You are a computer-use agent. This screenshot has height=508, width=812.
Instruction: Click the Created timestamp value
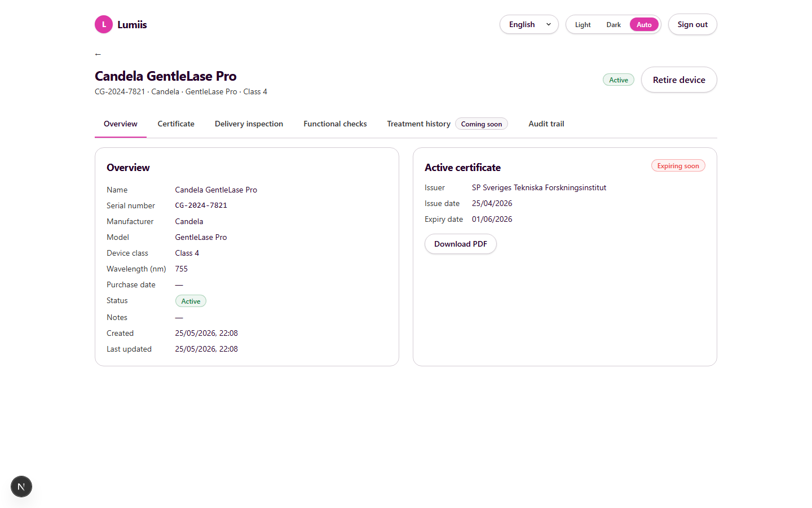click(x=206, y=333)
